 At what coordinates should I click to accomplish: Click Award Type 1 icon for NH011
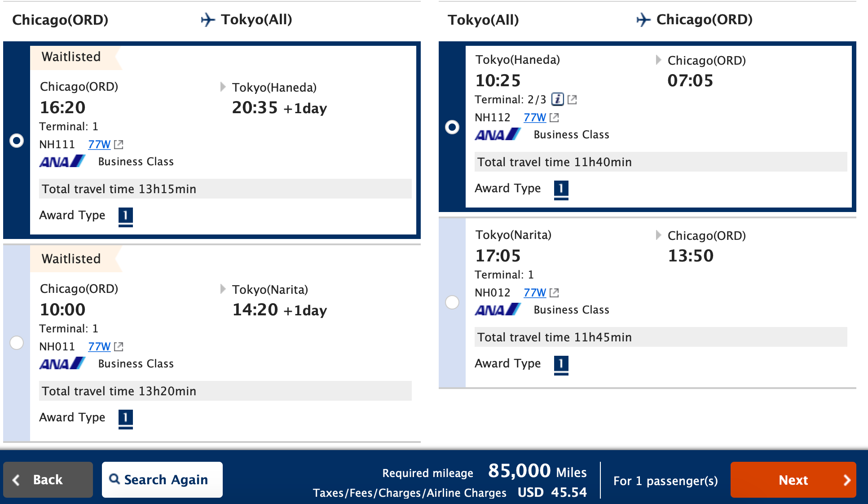point(125,418)
